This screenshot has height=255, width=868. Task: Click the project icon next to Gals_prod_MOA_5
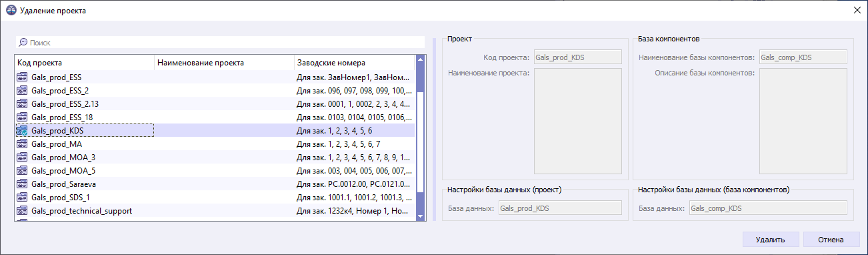[x=22, y=171]
